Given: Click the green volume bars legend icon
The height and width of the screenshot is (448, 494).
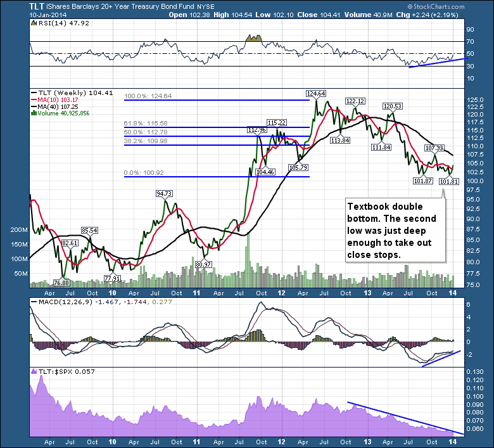Looking at the screenshot, I should 34,113.
